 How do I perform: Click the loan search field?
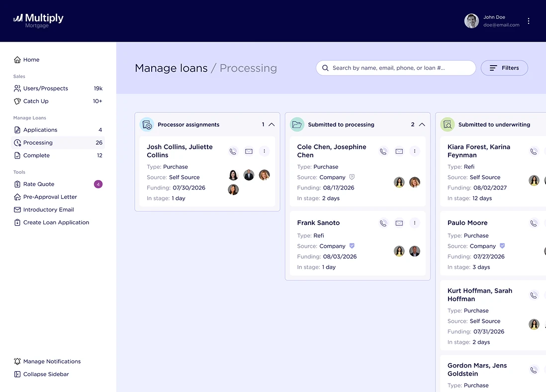[x=396, y=68]
